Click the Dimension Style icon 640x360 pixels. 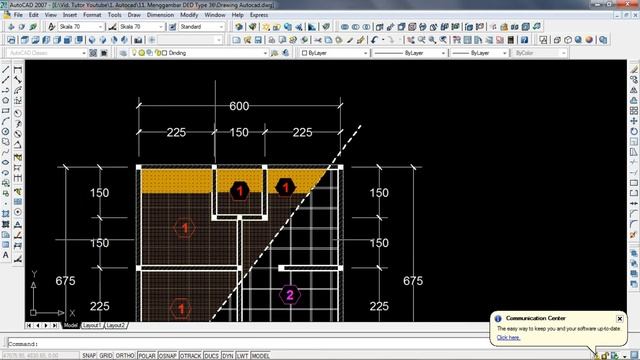(112, 27)
